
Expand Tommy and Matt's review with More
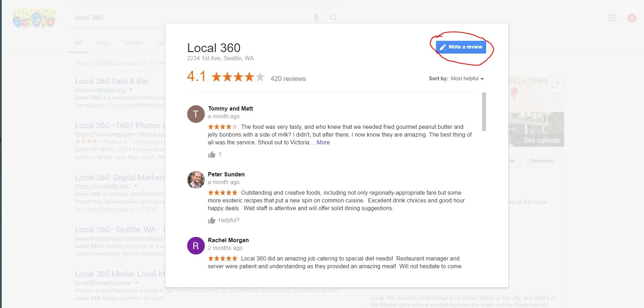tap(323, 142)
